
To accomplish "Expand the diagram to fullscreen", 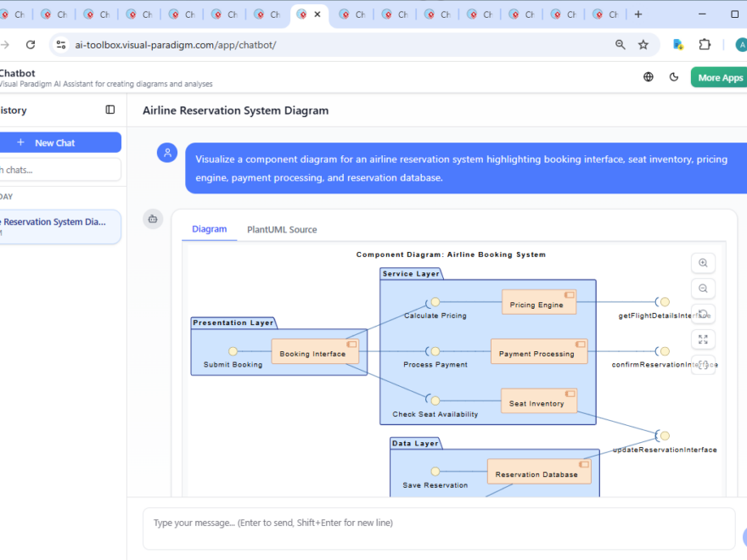I will (x=703, y=339).
